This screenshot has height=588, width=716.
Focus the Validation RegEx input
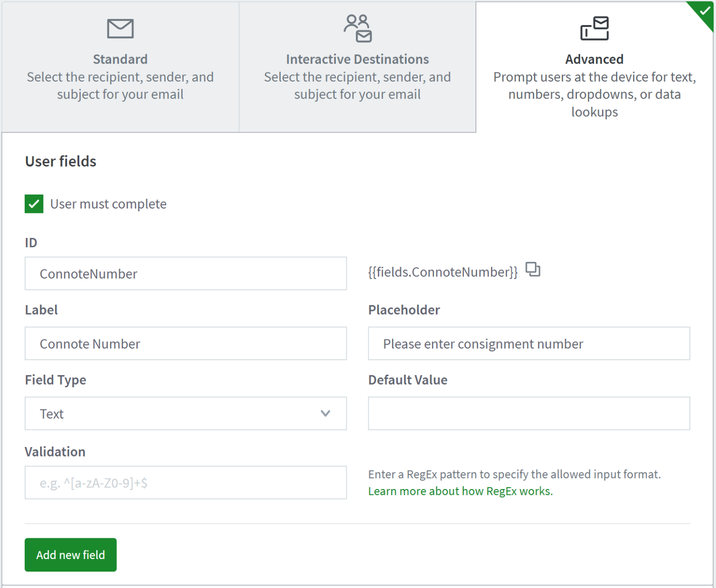(186, 482)
